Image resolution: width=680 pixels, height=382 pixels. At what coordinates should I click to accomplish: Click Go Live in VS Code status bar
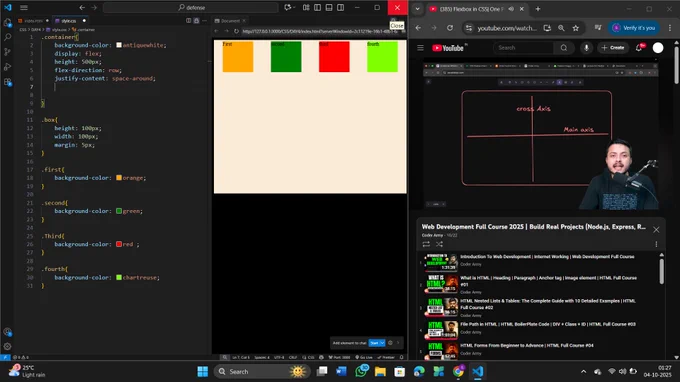[364, 357]
